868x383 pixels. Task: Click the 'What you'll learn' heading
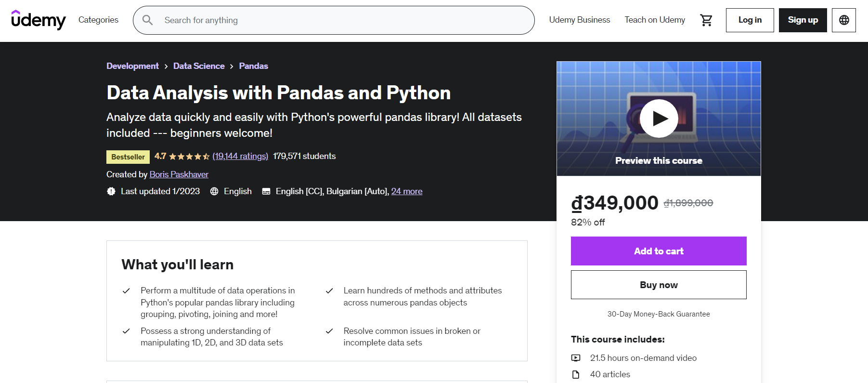(177, 264)
